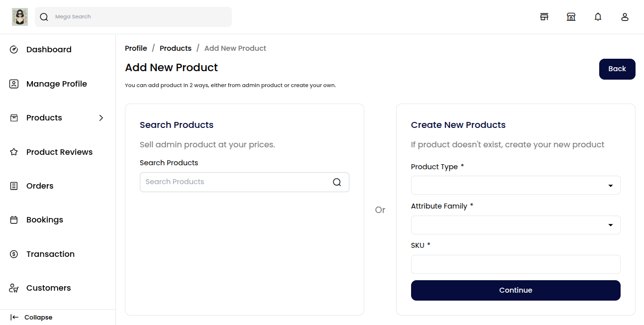Click the Back button
The width and height of the screenshot is (644, 325).
617,69
